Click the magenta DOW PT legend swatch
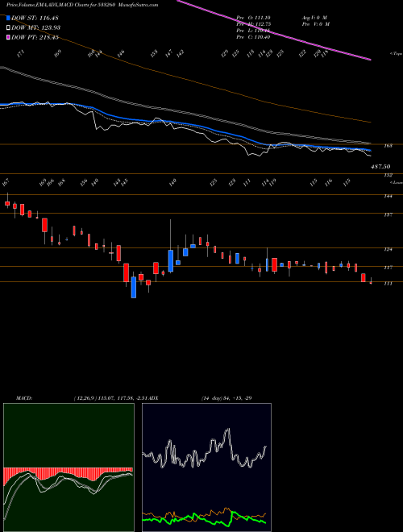403x532 pixels. [8, 37]
